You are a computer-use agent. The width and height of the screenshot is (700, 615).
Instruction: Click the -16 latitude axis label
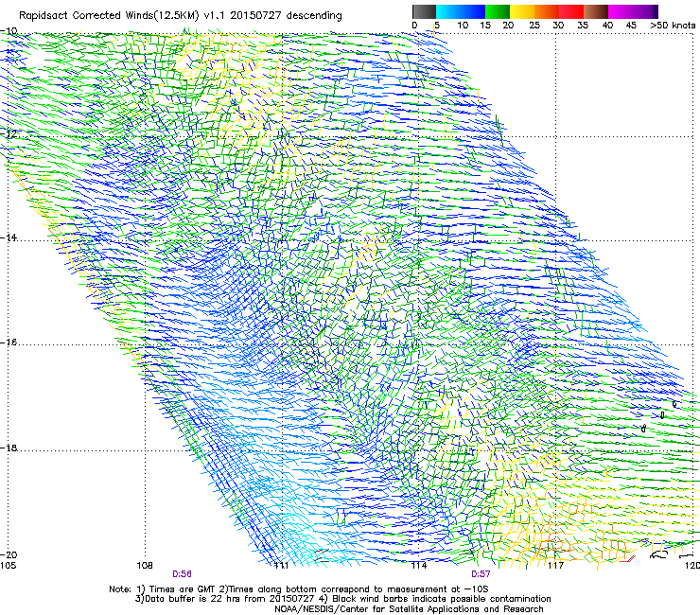[9, 343]
